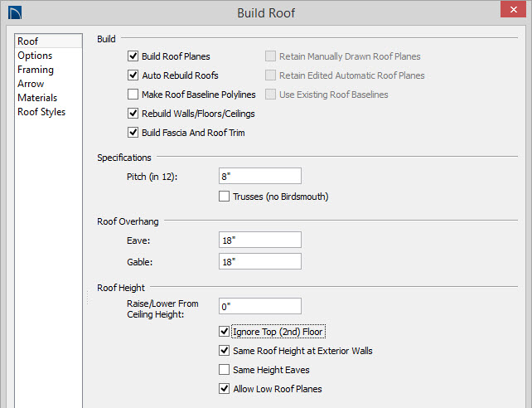Open the Options panel

(x=35, y=56)
